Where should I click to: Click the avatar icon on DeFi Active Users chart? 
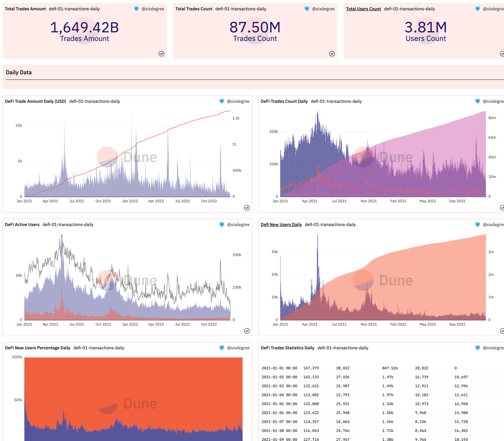(x=222, y=225)
